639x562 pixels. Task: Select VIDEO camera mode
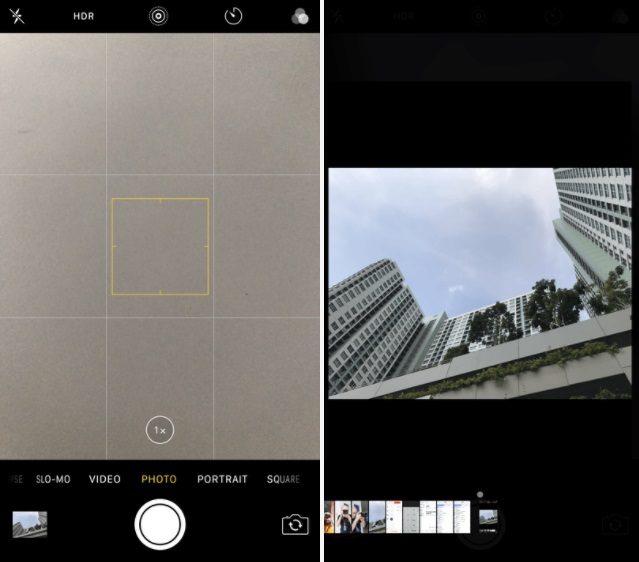(x=105, y=479)
